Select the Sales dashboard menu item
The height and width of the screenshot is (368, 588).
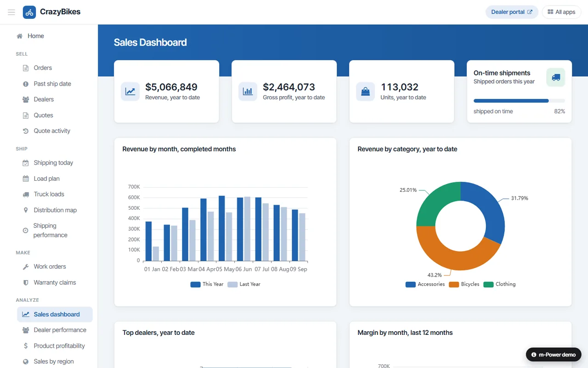click(x=55, y=314)
